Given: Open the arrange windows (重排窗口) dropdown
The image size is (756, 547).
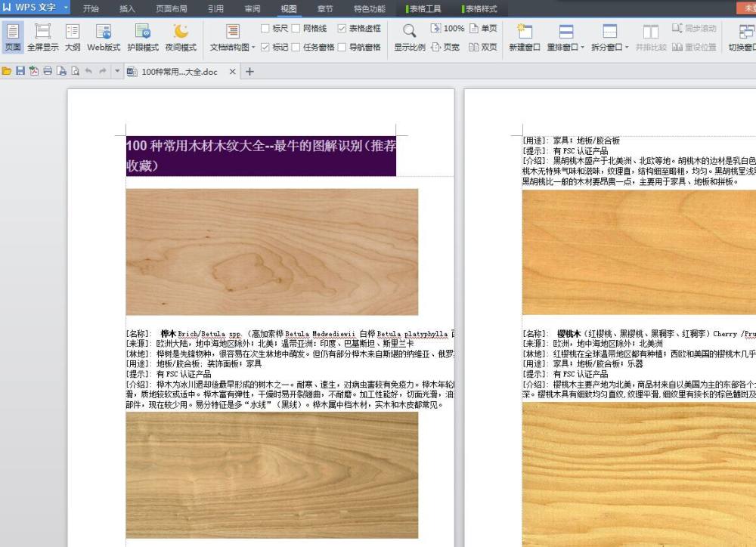Looking at the screenshot, I should (566, 47).
